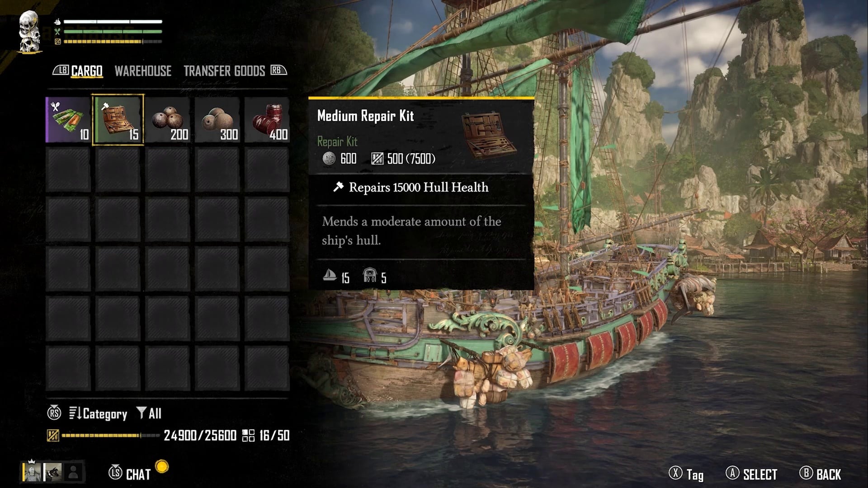Click the crowned player portrait icon
The height and width of the screenshot is (488, 868).
(32, 472)
